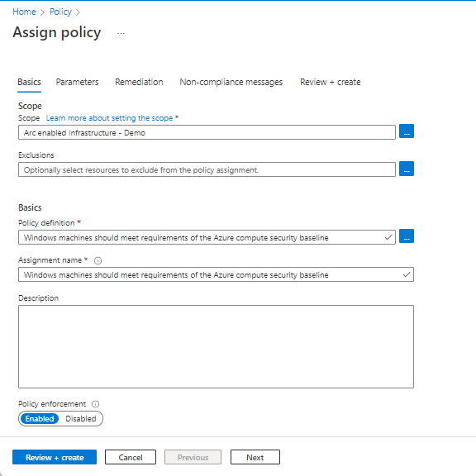Set policy enforcement to Enabled

coord(40,419)
